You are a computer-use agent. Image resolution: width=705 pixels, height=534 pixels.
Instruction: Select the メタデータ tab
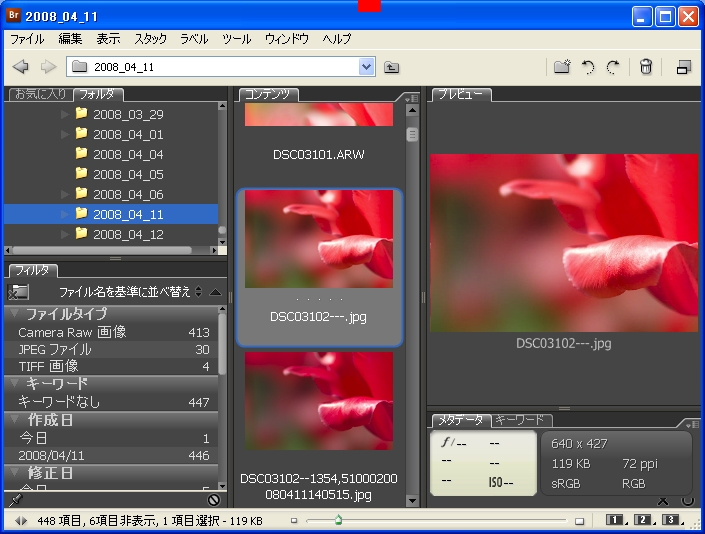460,420
